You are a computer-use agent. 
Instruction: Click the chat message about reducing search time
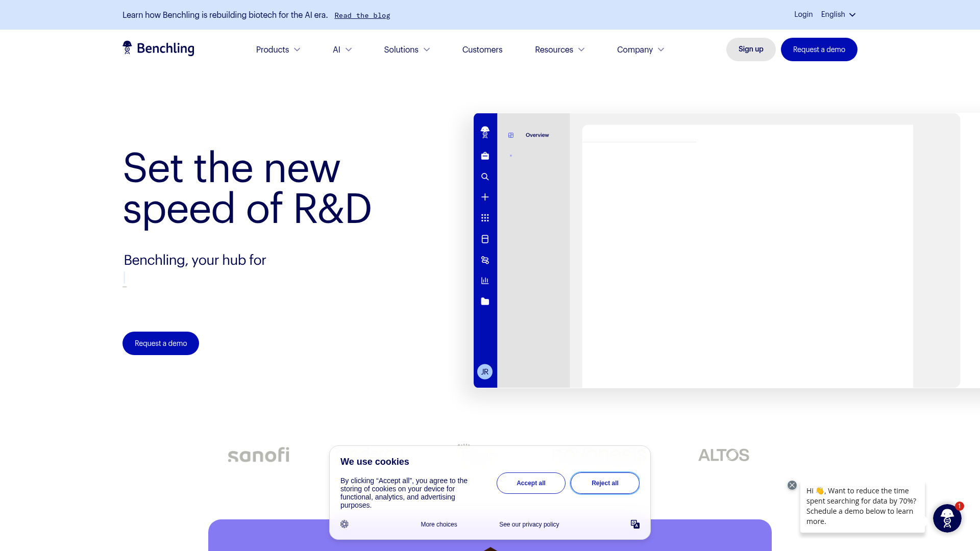coord(862,506)
